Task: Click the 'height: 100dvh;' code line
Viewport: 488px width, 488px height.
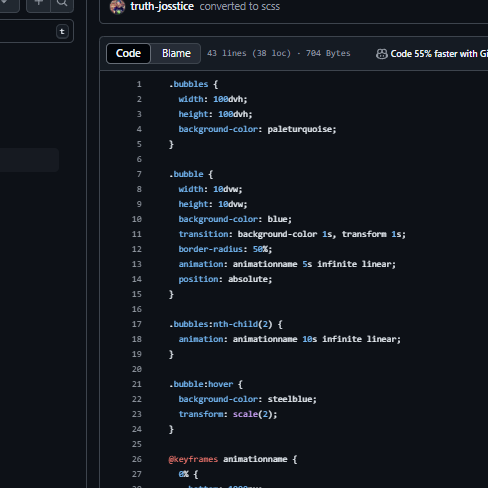Action: tap(215, 114)
